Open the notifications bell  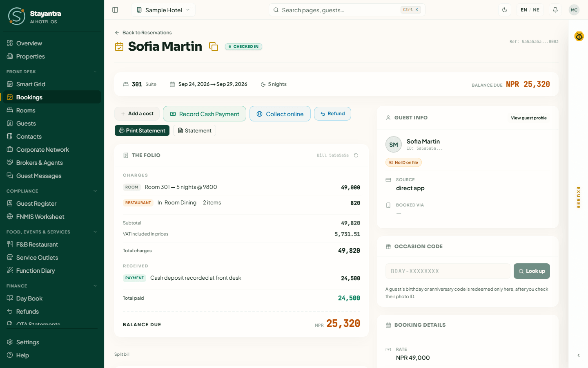click(x=555, y=10)
